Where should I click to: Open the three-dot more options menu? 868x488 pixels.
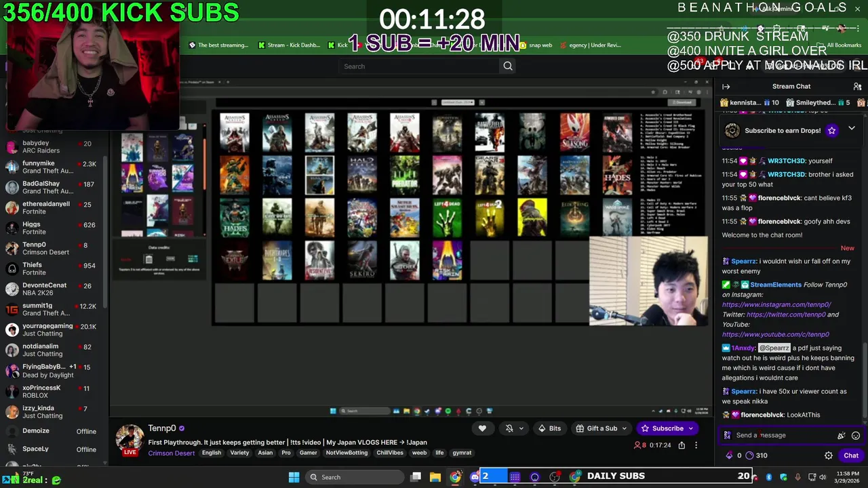[696, 445]
